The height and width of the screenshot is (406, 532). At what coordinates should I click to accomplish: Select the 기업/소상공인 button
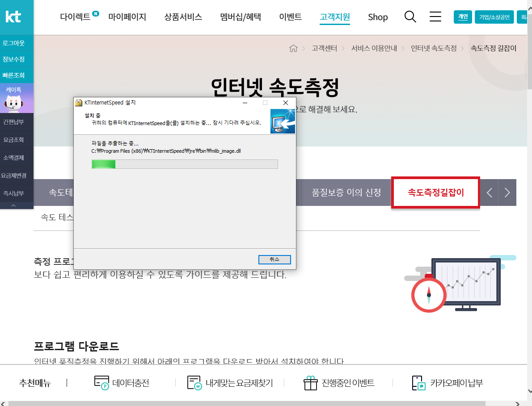click(494, 17)
